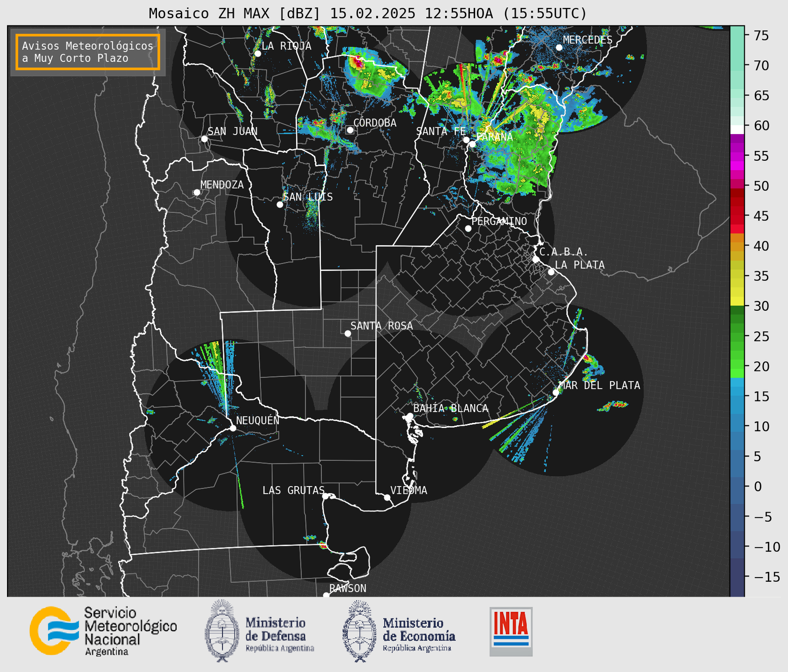Click the MERCEDES map label
This screenshot has width=788, height=672.
pos(588,40)
